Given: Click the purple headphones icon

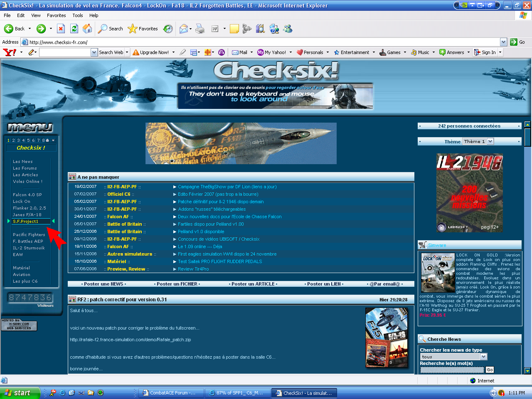Looking at the screenshot, I should [222, 52].
